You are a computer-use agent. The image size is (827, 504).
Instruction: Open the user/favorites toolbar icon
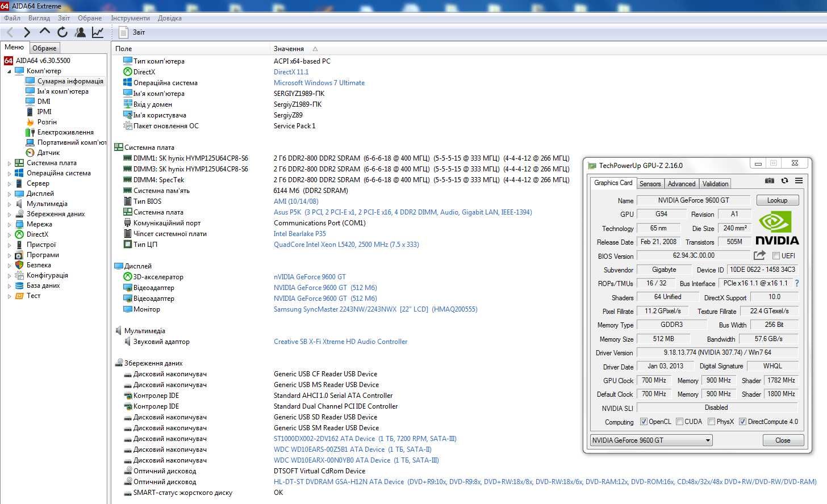[80, 32]
